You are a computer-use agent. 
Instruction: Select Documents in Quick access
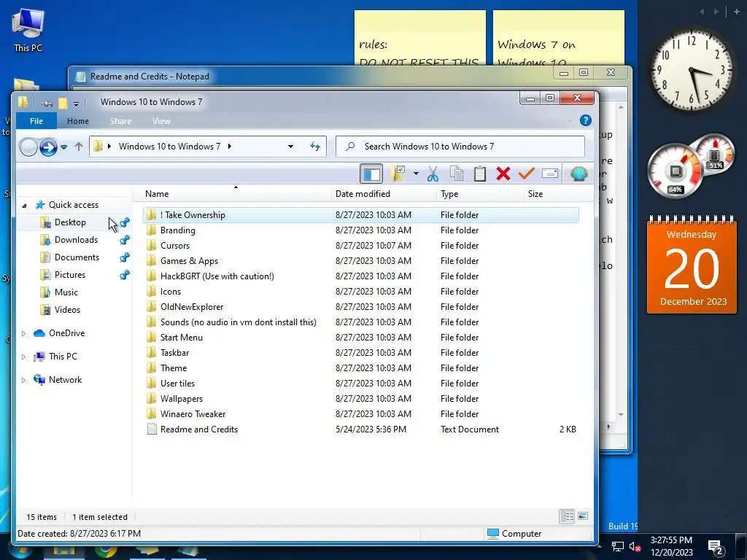[x=77, y=257]
